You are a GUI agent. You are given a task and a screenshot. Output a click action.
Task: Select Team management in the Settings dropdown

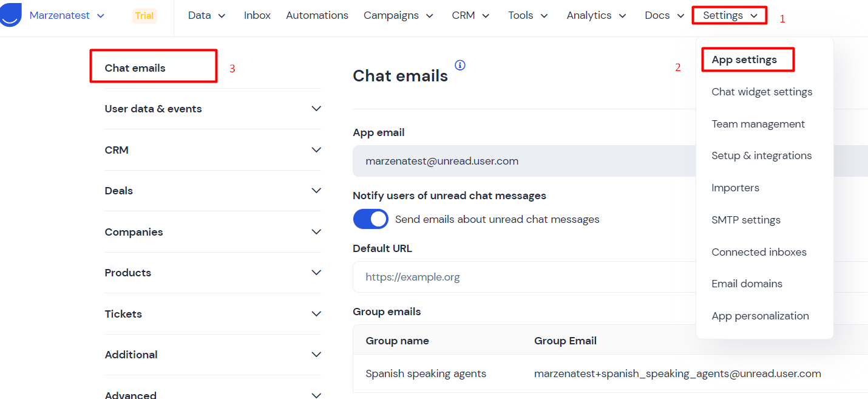758,124
